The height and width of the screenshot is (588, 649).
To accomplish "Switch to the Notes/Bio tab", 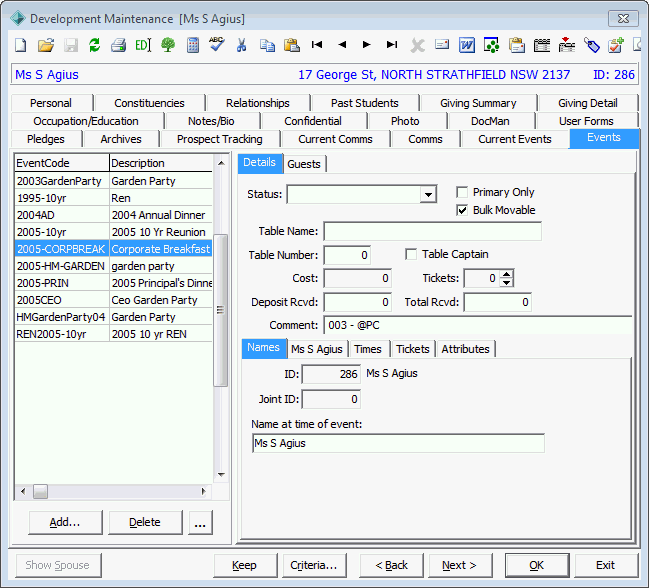I will [x=211, y=121].
